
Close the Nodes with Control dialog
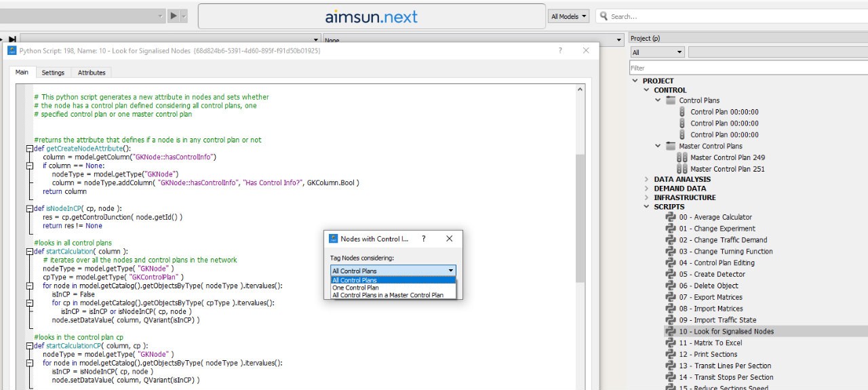449,239
